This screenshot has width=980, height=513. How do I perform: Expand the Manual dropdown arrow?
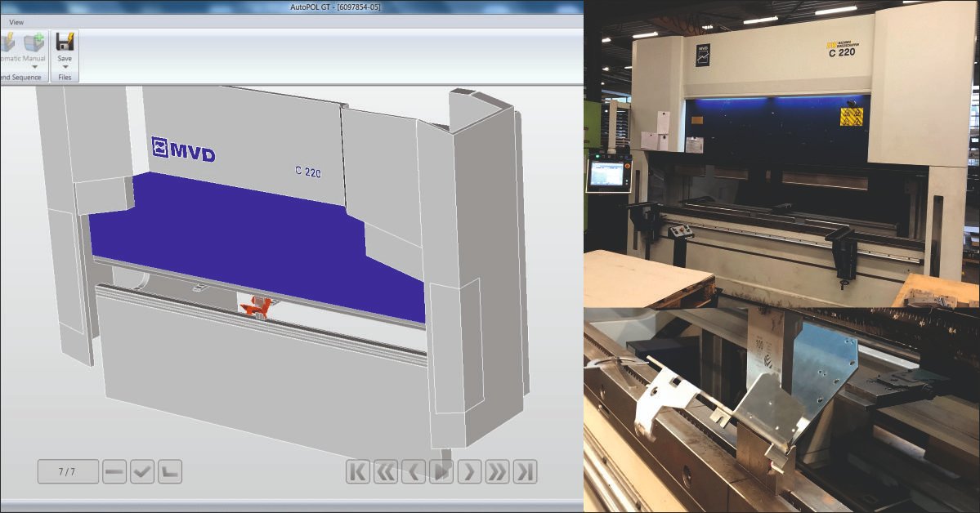[x=34, y=66]
